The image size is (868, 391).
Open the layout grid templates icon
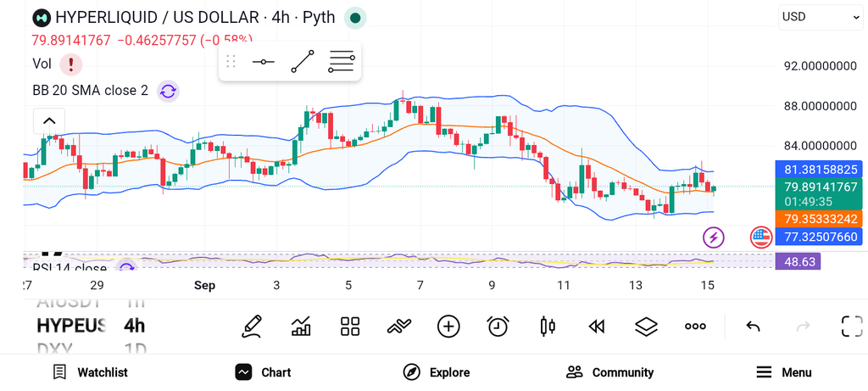[350, 327]
